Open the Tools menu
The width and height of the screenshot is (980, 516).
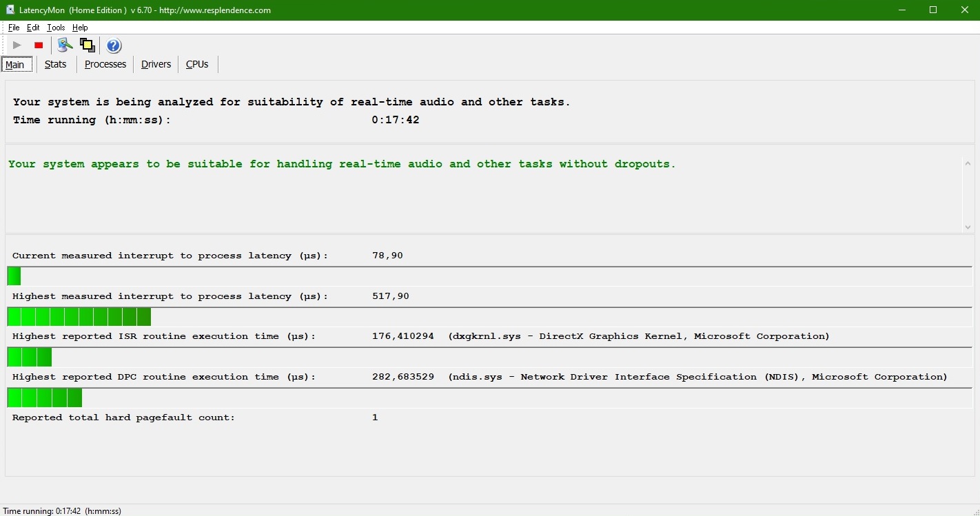[x=56, y=28]
